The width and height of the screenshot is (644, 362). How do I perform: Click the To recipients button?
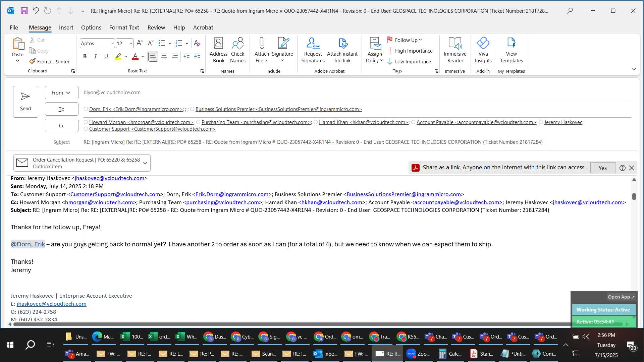(61, 109)
